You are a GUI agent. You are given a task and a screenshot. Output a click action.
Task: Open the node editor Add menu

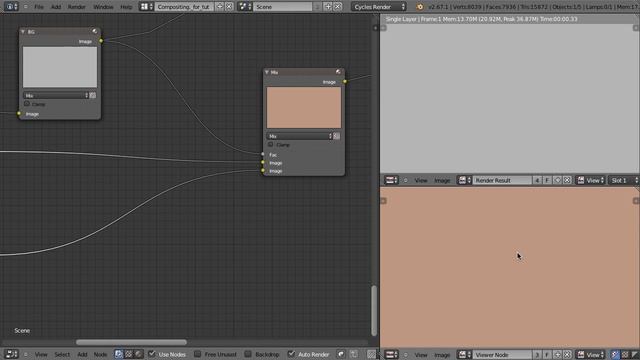click(82, 355)
